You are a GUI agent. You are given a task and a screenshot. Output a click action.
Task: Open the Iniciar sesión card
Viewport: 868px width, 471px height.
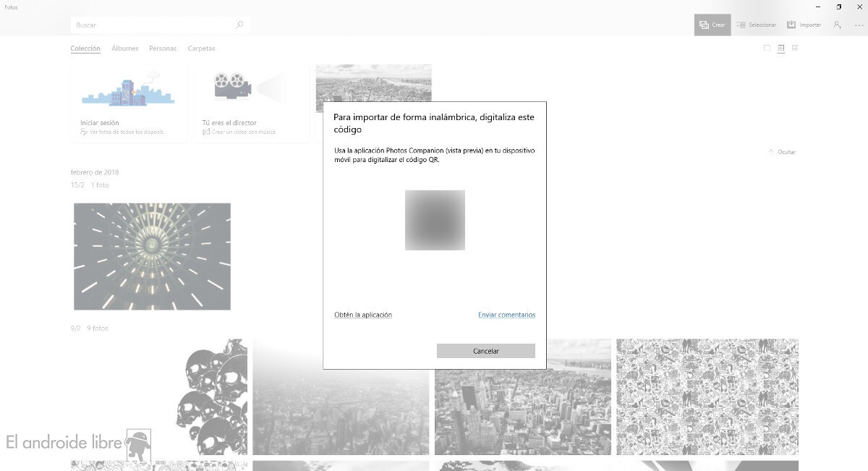tap(129, 103)
